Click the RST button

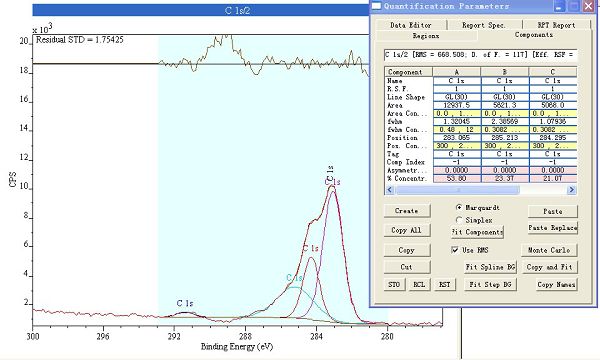coord(445,285)
